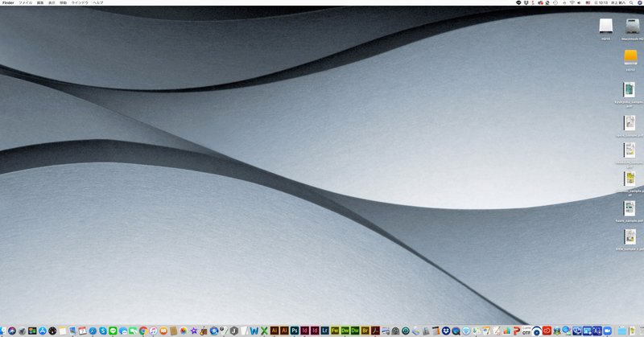Open the green LINE app in Dock
The image size is (644, 337).
click(113, 331)
